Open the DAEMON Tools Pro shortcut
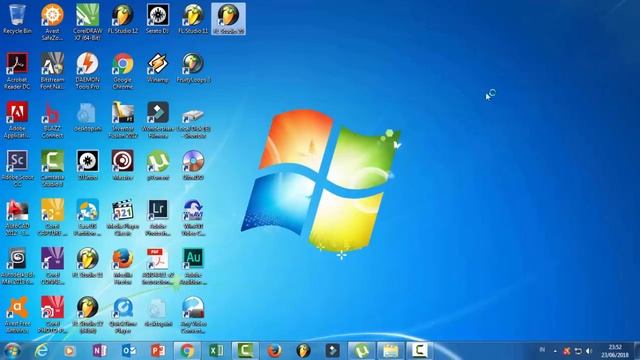 click(x=87, y=71)
